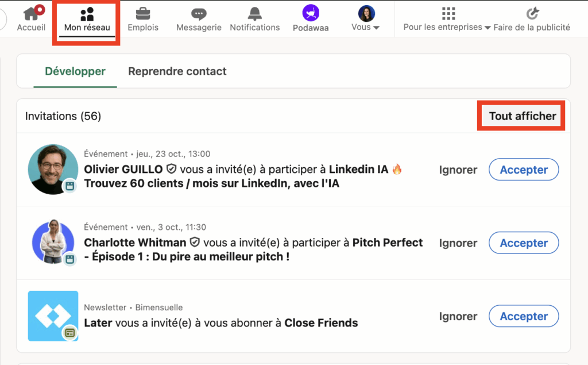
Task: Open the Pour les entreprises grid icon
Action: click(x=448, y=13)
